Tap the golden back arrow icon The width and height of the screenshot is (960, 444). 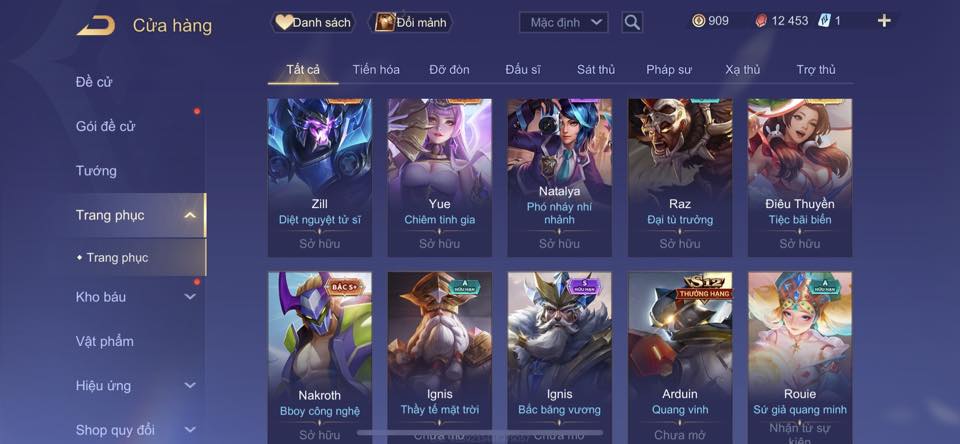tap(96, 26)
